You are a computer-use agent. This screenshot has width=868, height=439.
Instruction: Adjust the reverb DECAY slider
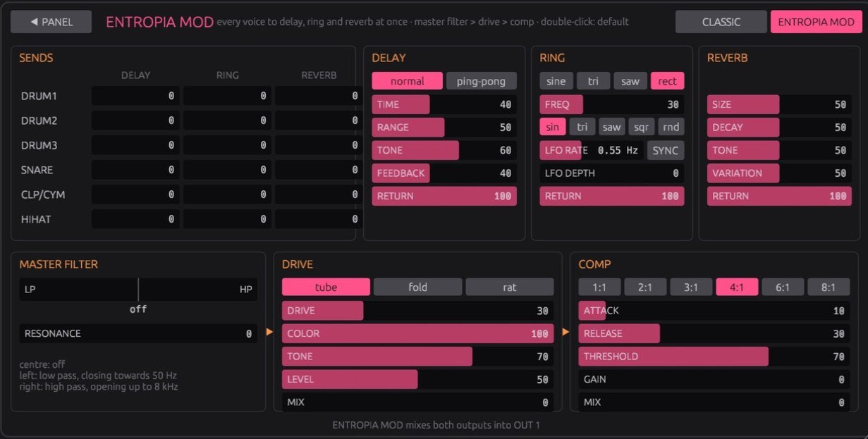(779, 128)
